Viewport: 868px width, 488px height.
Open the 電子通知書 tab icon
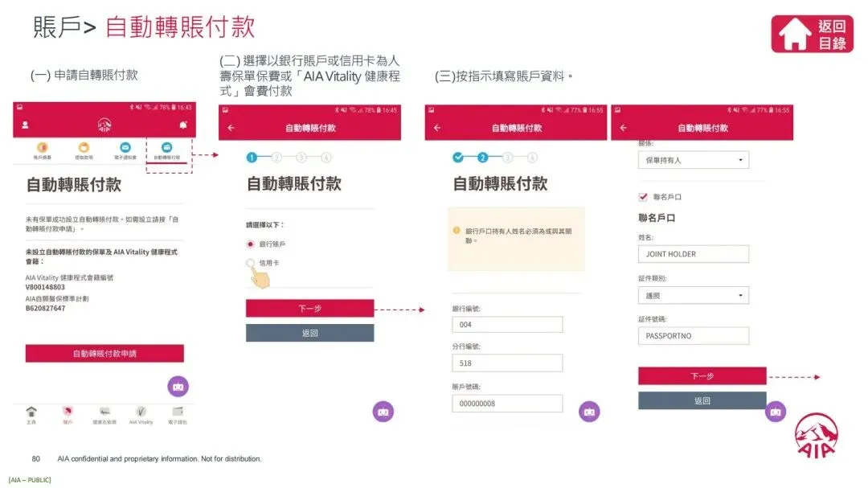click(125, 147)
